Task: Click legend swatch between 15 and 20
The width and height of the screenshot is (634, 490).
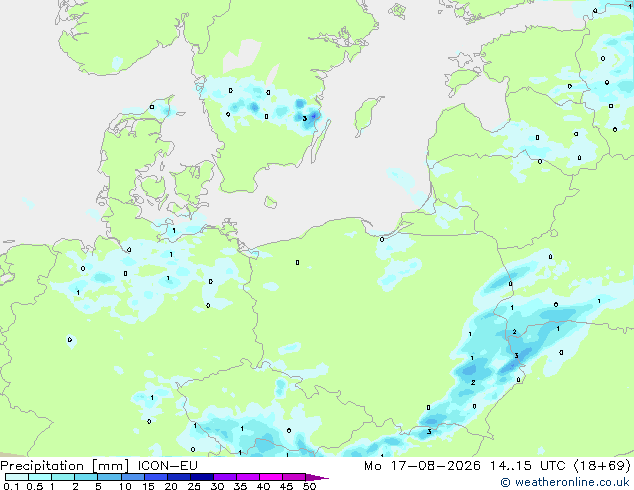Action: coord(156,477)
